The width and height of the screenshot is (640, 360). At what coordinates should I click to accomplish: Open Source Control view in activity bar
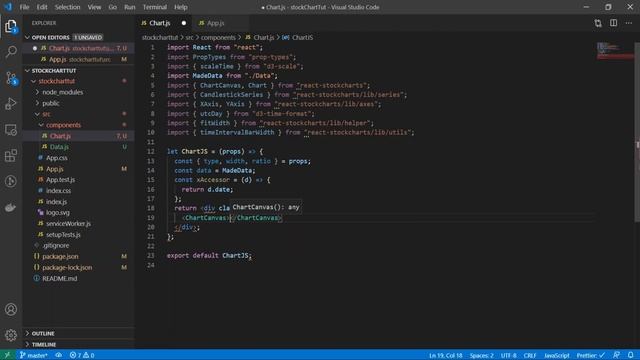click(11, 78)
